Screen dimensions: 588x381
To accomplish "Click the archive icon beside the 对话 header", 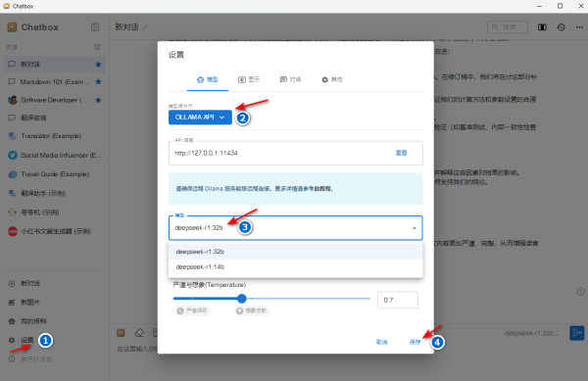I will point(97,47).
